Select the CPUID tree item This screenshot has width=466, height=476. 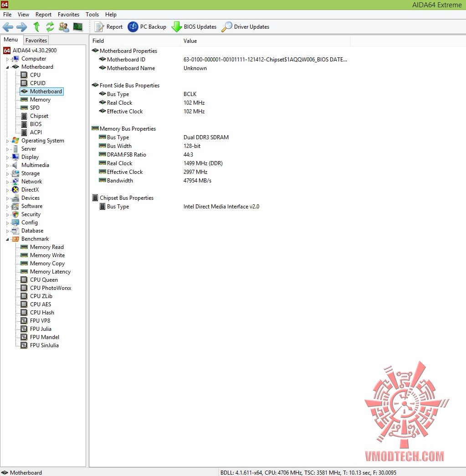[x=38, y=83]
